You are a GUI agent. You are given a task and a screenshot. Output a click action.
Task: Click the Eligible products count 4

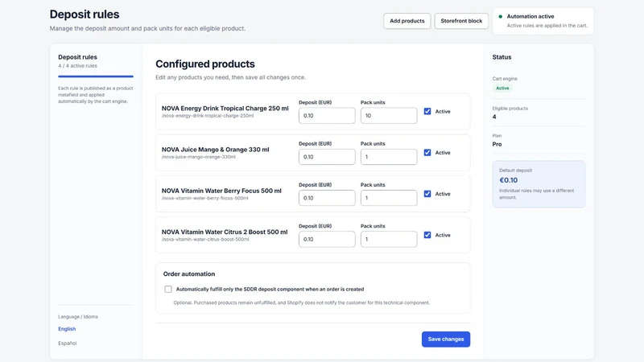tap(494, 117)
